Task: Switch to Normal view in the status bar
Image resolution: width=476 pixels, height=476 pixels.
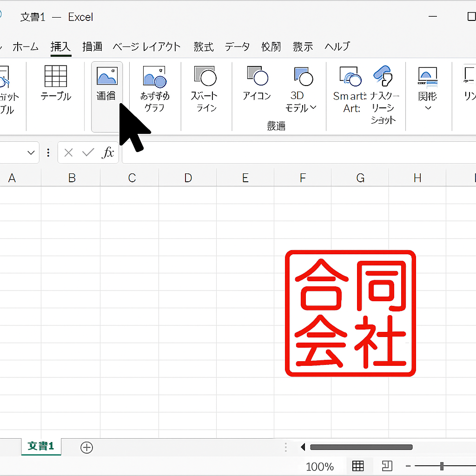Action: (358, 466)
